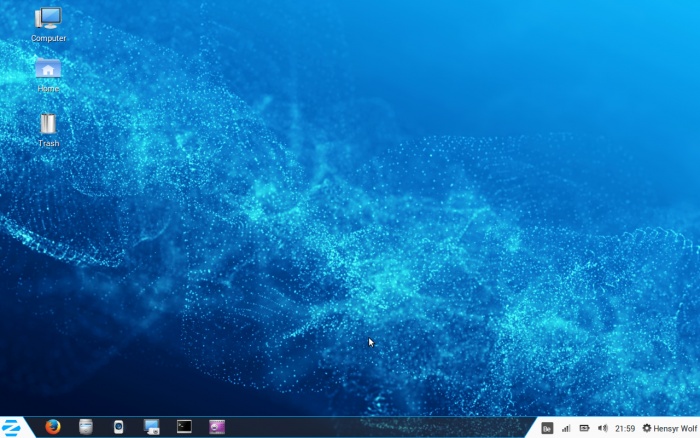Open the network signal indicator
Screen dimensions: 700x438
tap(566, 429)
